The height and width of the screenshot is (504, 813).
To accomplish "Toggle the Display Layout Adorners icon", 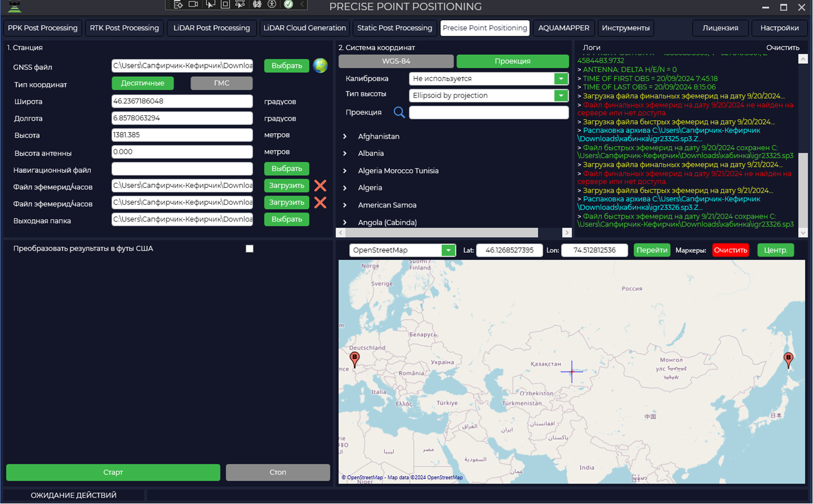I will [x=225, y=4].
